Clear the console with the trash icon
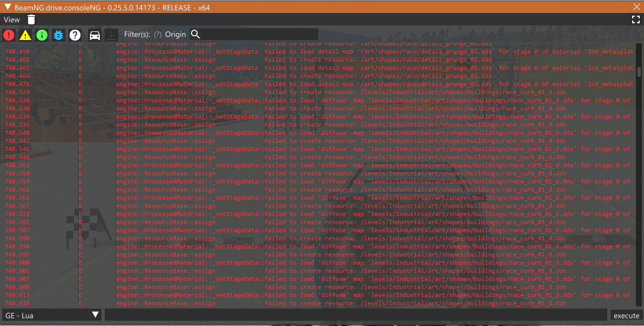 (x=31, y=19)
